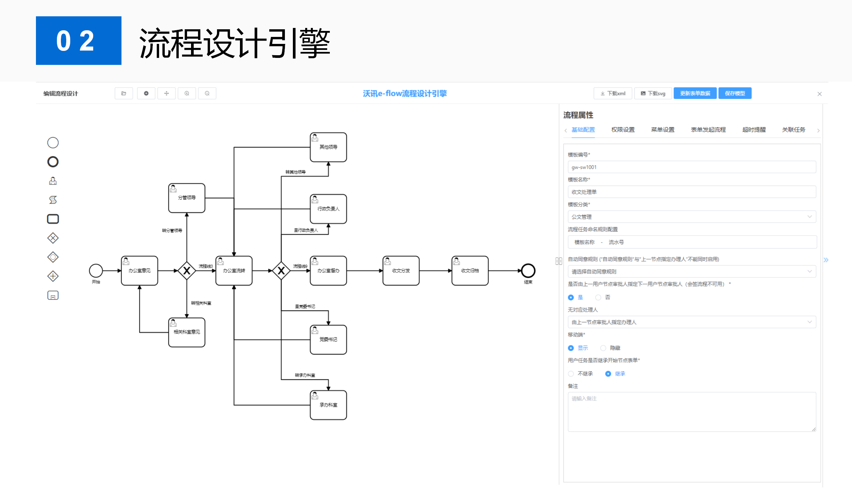Click the solid circle toolbar button
The image size is (852, 504).
(146, 93)
